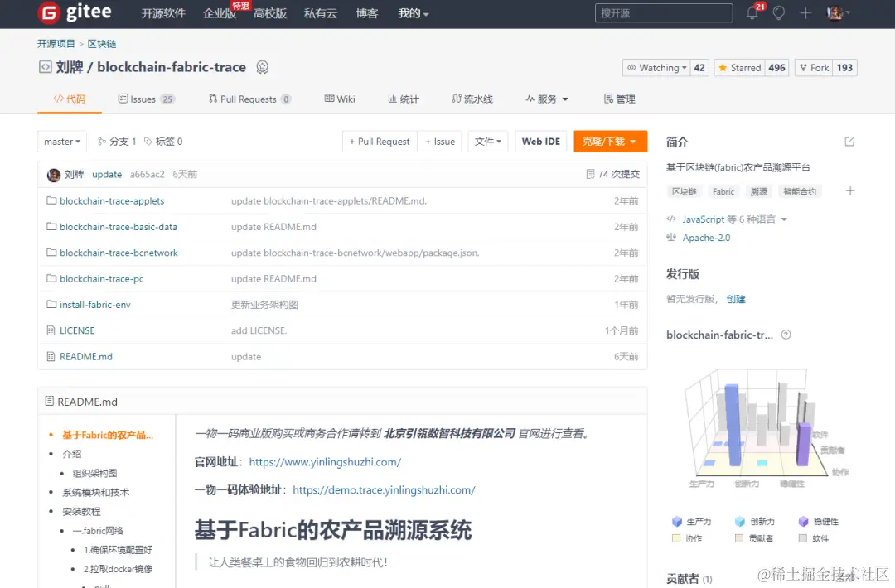Screen dimensions: 895x588
Task: Click the folder icon of blockchain-trace-applets
Action: coord(51,200)
